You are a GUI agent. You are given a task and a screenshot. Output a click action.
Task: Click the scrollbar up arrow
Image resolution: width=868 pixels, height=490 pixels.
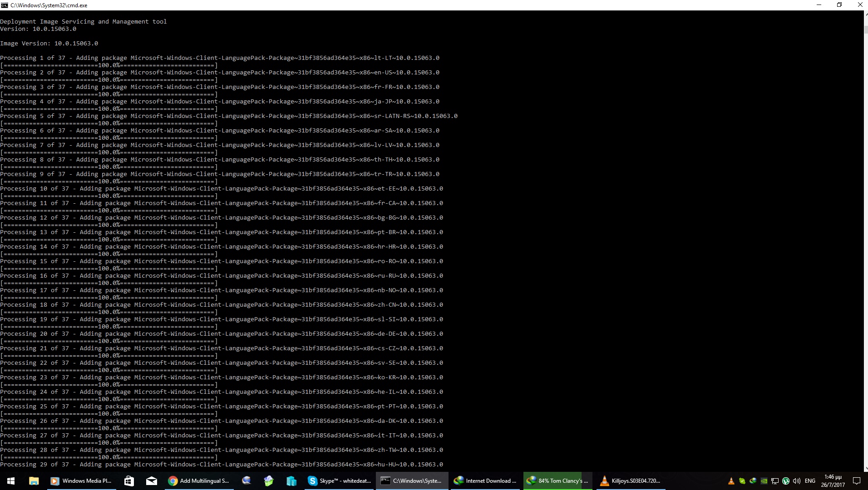point(866,15)
